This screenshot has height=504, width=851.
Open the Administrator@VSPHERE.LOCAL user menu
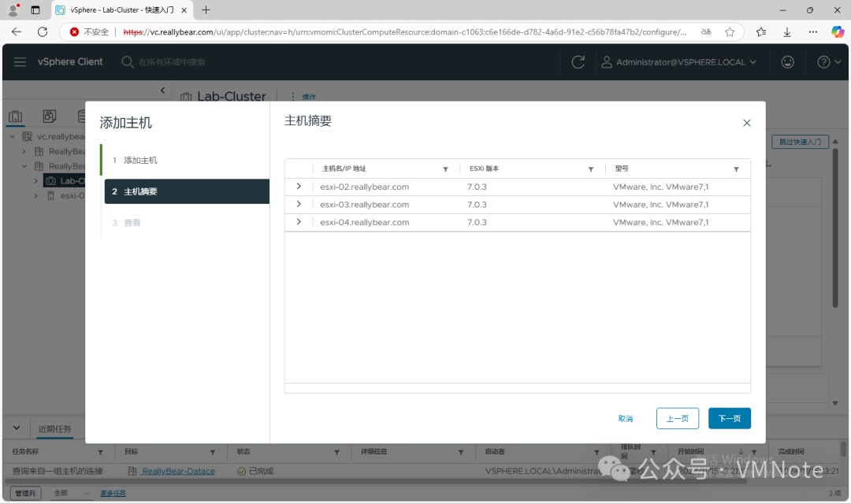pos(678,62)
